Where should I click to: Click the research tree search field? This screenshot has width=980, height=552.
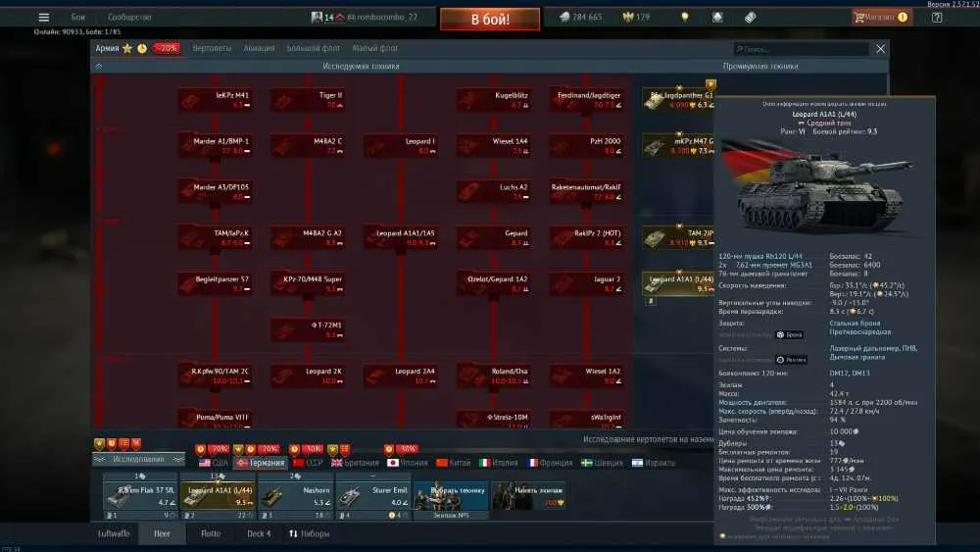click(x=802, y=49)
